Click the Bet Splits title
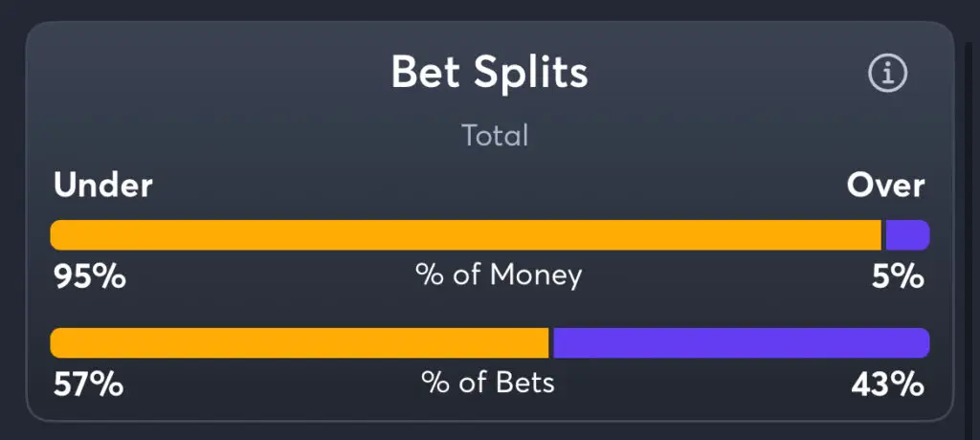The width and height of the screenshot is (980, 440). tap(489, 73)
